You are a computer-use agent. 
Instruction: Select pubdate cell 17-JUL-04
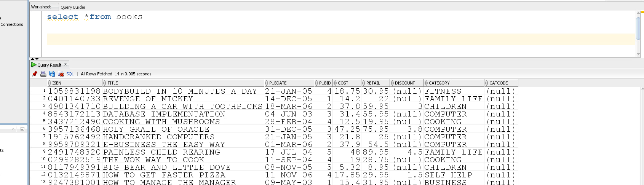coord(289,152)
